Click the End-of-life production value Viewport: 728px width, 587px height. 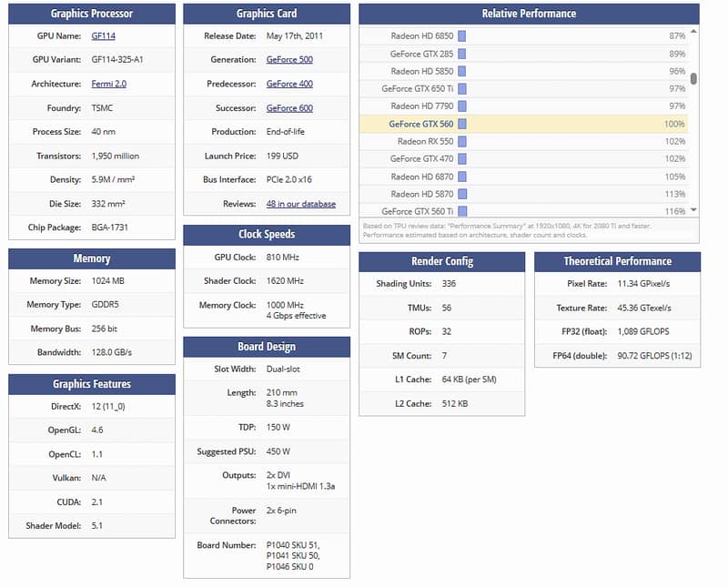[285, 131]
